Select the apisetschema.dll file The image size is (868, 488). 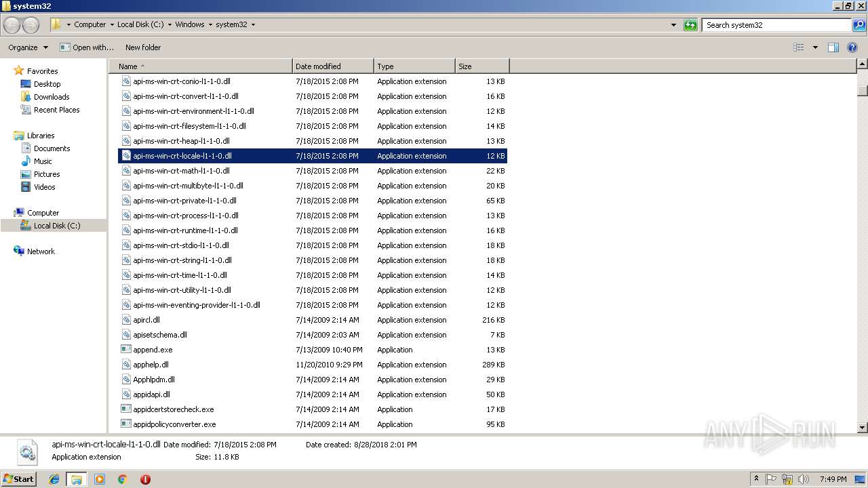[313, 335]
